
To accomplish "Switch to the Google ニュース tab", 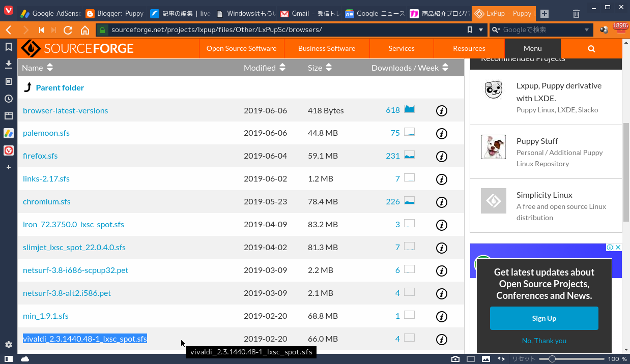I will 374,14.
